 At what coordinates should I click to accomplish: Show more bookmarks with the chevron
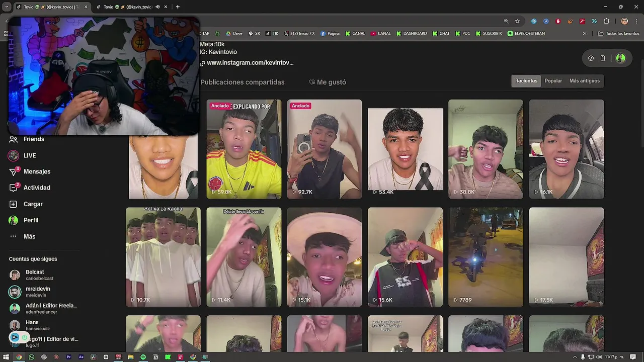click(x=585, y=34)
